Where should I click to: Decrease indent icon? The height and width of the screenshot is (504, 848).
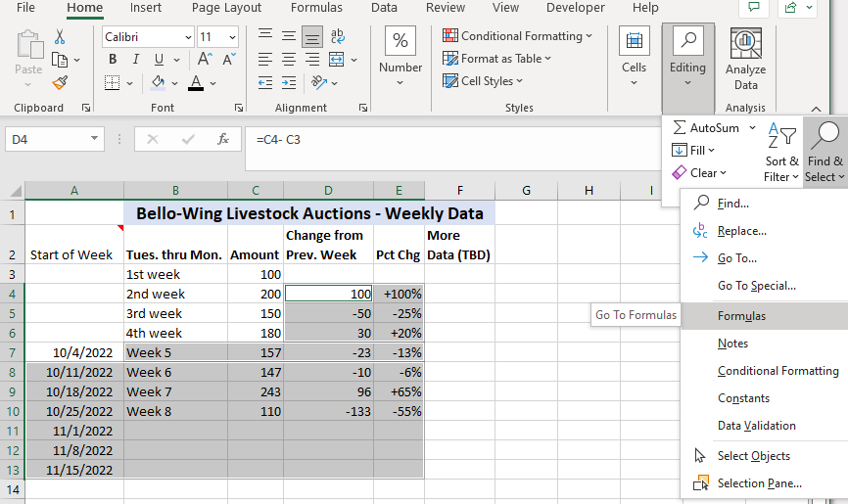coord(265,83)
